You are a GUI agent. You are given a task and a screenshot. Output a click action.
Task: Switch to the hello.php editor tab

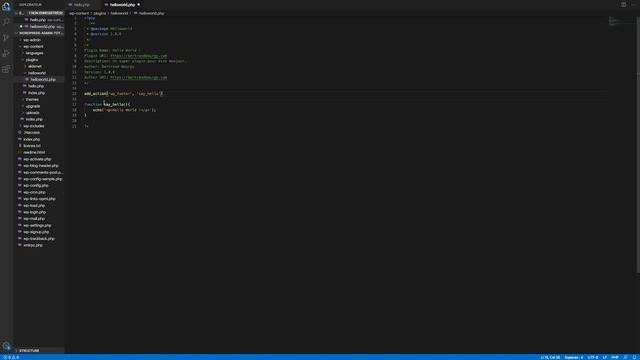pos(82,4)
